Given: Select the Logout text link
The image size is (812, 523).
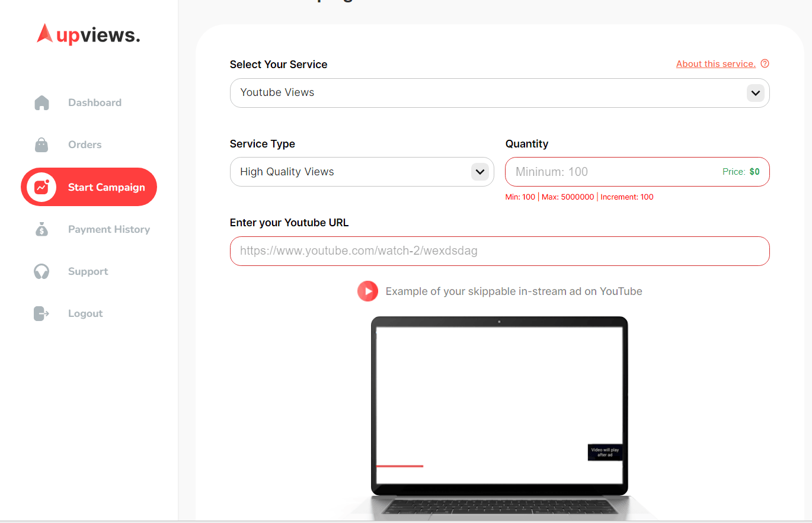Looking at the screenshot, I should pyautogui.click(x=85, y=313).
